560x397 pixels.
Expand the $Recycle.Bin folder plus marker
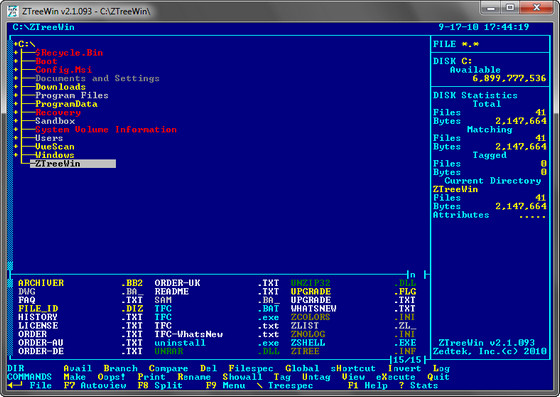[16, 53]
